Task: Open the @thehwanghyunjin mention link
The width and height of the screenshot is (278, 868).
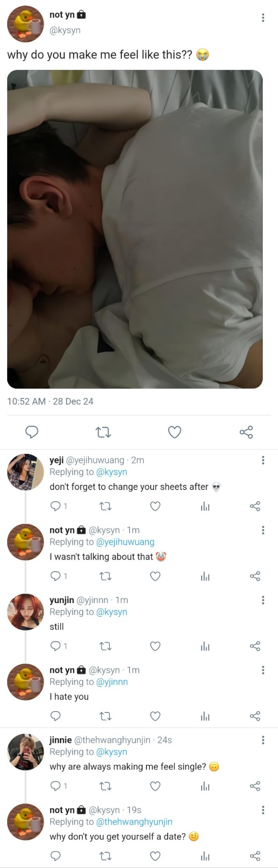Action: [x=134, y=821]
